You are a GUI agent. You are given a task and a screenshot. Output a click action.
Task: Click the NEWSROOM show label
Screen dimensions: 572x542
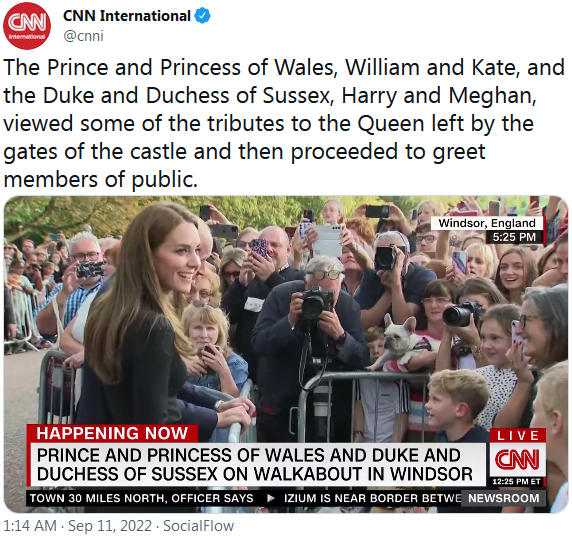point(503,498)
